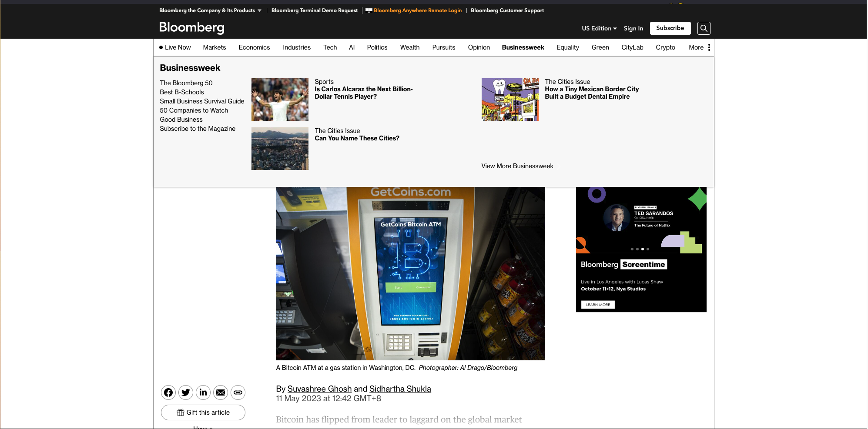Image resolution: width=868 pixels, height=429 pixels.
Task: Open the Mexican Border City dental headline
Action: tap(592, 93)
